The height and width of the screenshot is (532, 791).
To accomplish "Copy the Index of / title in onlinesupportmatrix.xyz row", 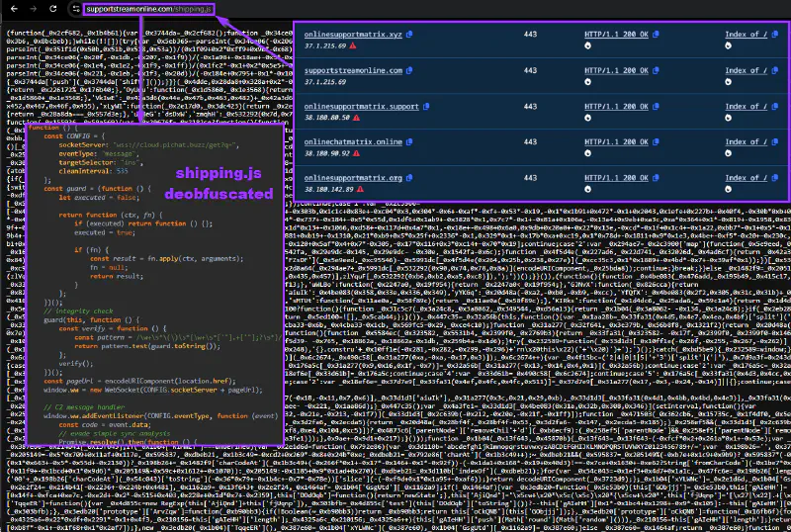I will [x=775, y=35].
